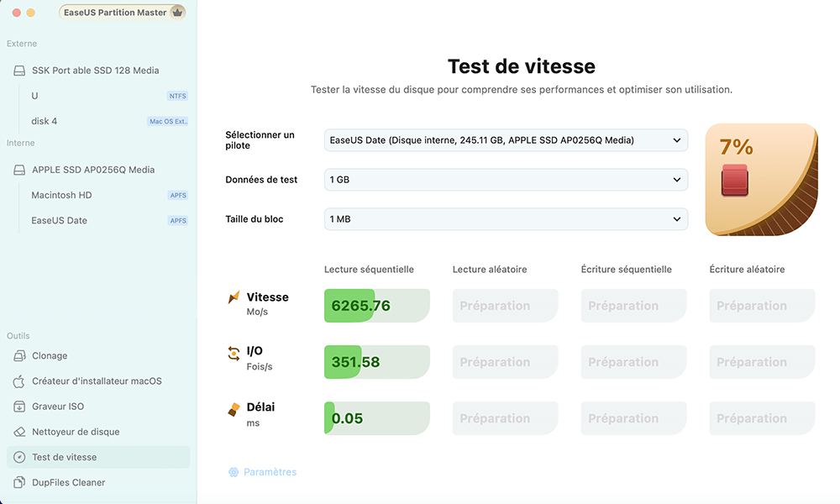Viewport: 840px width, 504px height.
Task: Open the Données de test dropdown
Action: [506, 180]
